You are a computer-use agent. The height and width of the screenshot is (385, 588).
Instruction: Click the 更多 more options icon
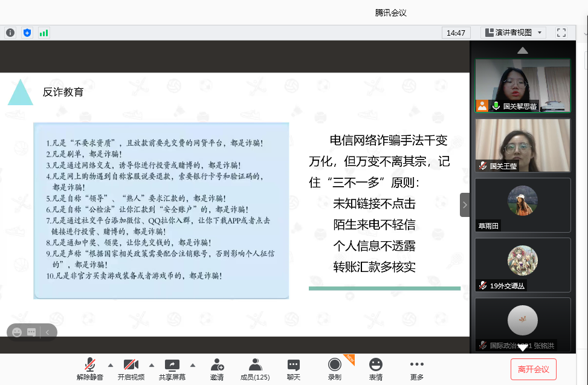tap(417, 368)
